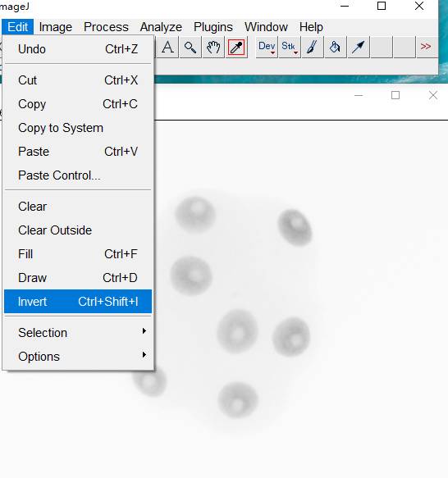
Task: Select the Color picker eyedropper tool
Action: [x=236, y=48]
